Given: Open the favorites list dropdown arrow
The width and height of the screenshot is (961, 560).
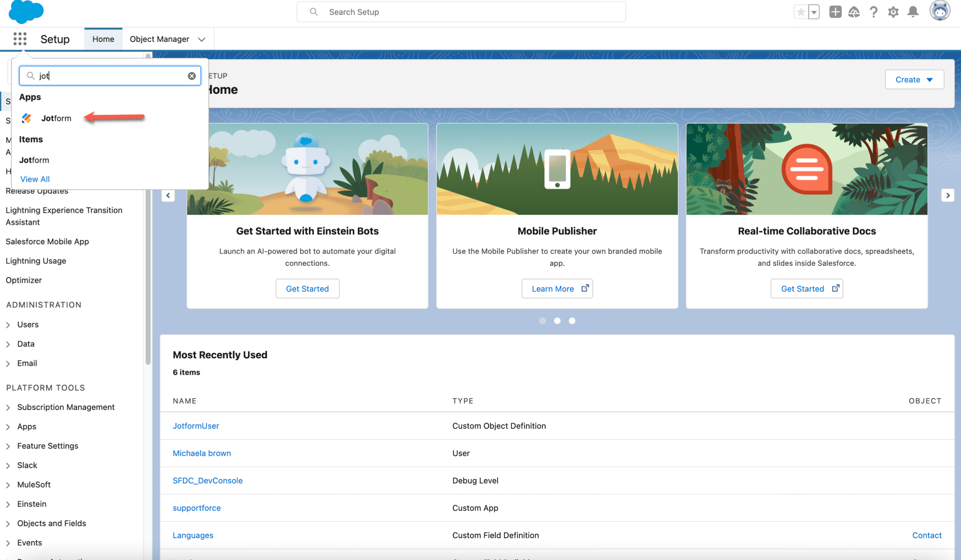Looking at the screenshot, I should 814,12.
